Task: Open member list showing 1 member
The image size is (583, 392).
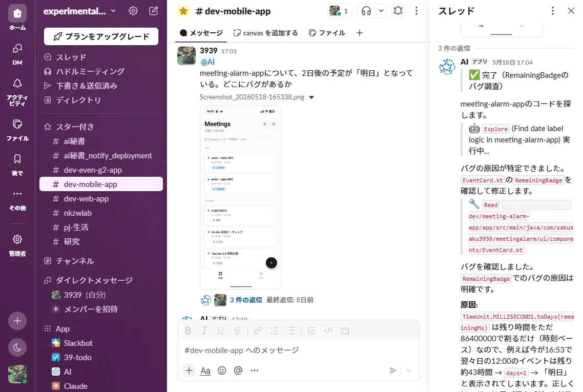Action: pos(340,11)
